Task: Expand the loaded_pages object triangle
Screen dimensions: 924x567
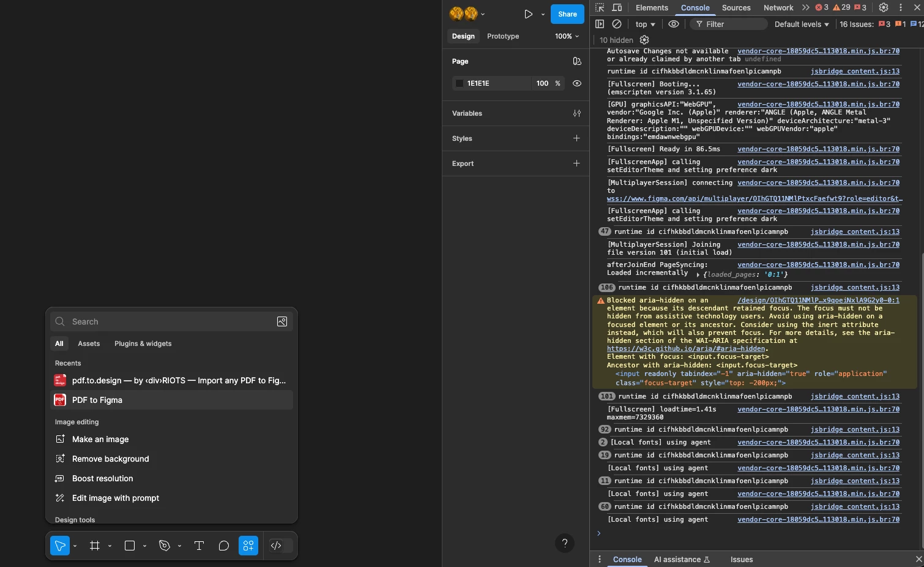Action: [x=698, y=275]
